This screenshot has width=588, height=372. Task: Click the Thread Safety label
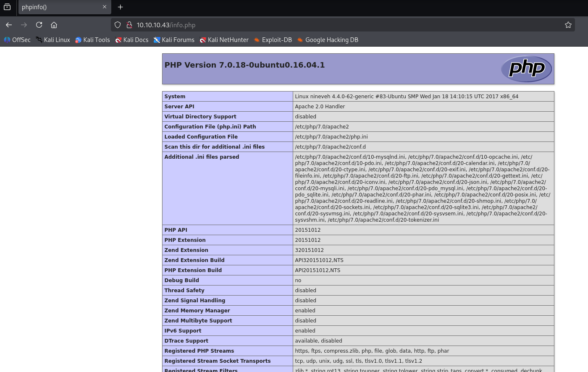pyautogui.click(x=184, y=291)
